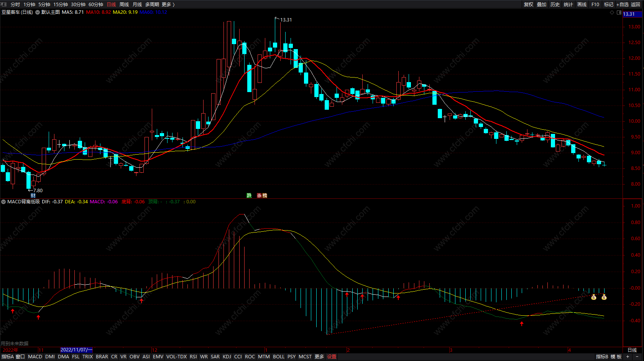Click the second money bag signal icon
Image resolution: width=644 pixels, height=361 pixels.
(604, 297)
